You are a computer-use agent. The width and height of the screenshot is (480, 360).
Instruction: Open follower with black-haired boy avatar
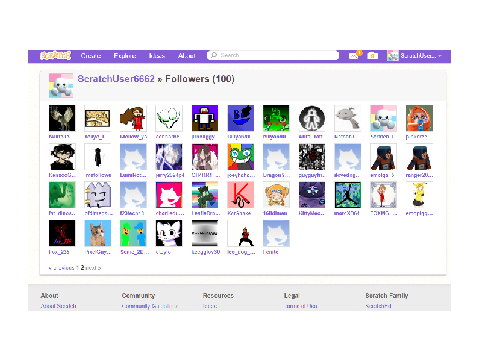(62, 157)
